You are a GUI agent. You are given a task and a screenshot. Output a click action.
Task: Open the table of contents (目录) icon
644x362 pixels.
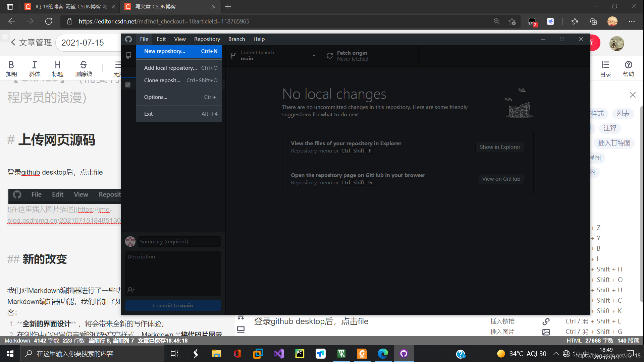[x=605, y=65]
